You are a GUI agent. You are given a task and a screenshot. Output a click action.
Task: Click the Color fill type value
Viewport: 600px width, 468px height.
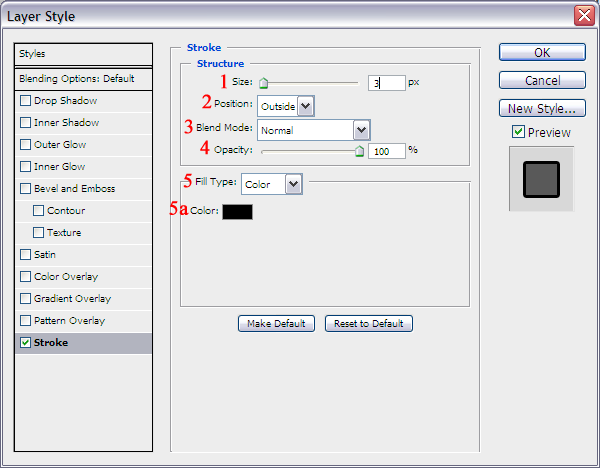[258, 184]
